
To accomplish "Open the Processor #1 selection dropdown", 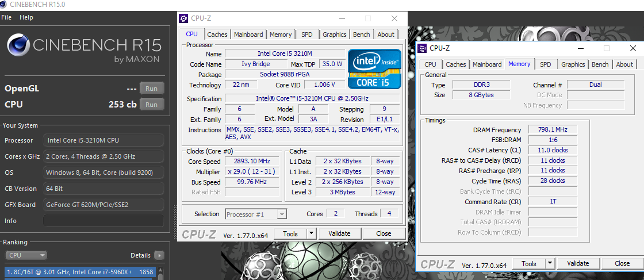I will pyautogui.click(x=256, y=214).
